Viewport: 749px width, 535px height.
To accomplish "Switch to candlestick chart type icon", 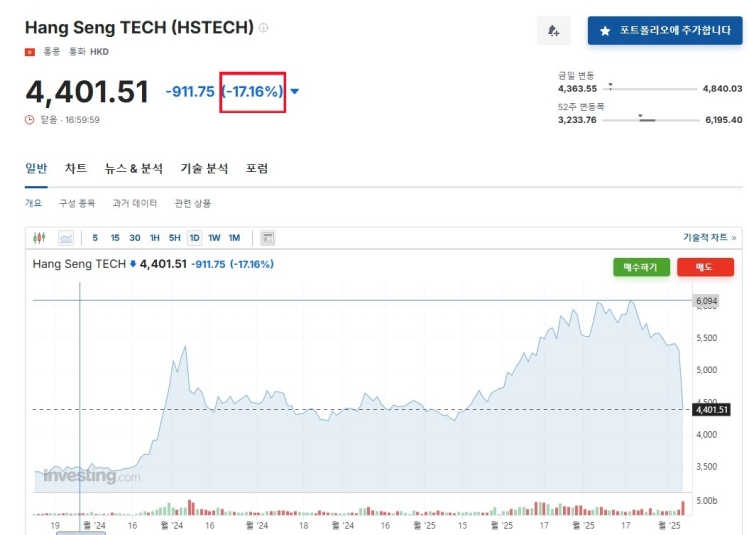I will [x=39, y=237].
